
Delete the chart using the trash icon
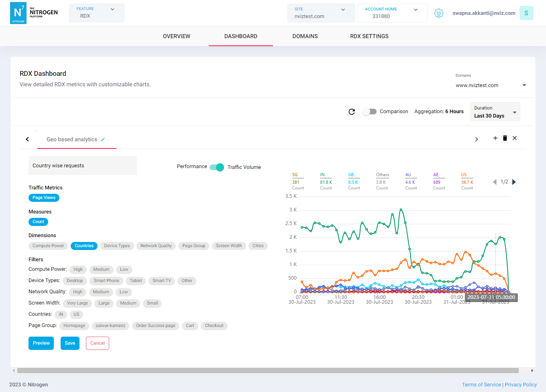(505, 138)
